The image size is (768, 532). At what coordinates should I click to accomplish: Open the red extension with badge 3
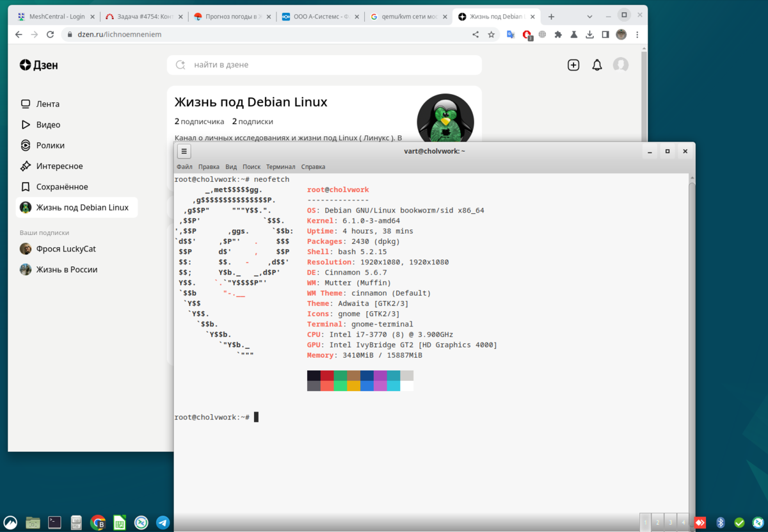coord(527,35)
